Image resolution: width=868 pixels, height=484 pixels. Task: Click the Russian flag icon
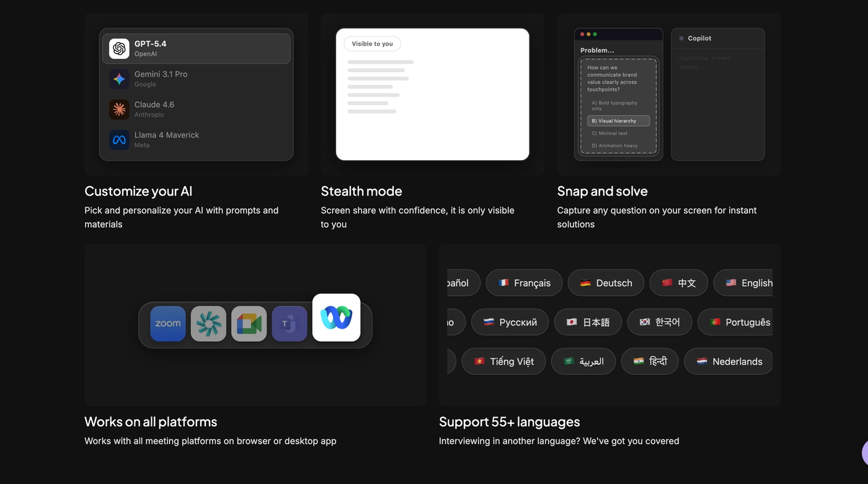(x=489, y=322)
